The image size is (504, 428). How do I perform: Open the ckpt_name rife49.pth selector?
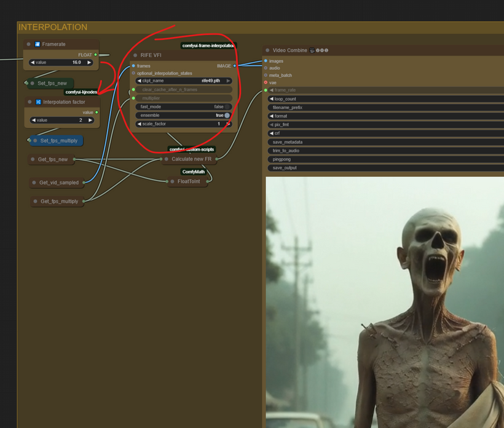(x=183, y=81)
